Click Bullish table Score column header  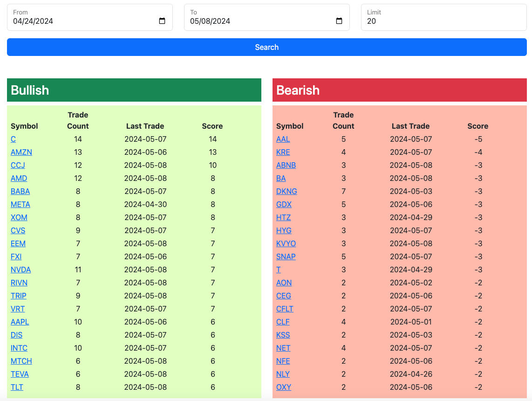point(212,126)
